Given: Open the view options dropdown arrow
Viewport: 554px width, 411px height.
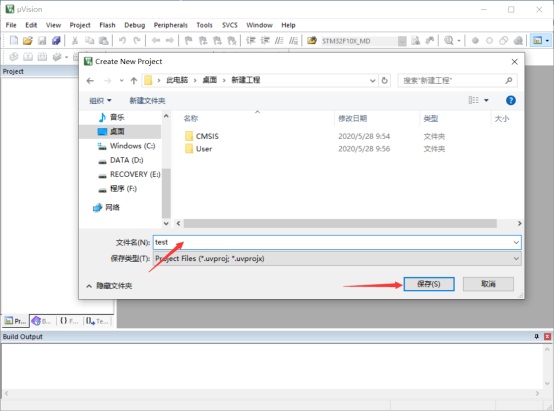Looking at the screenshot, I should click(x=486, y=100).
